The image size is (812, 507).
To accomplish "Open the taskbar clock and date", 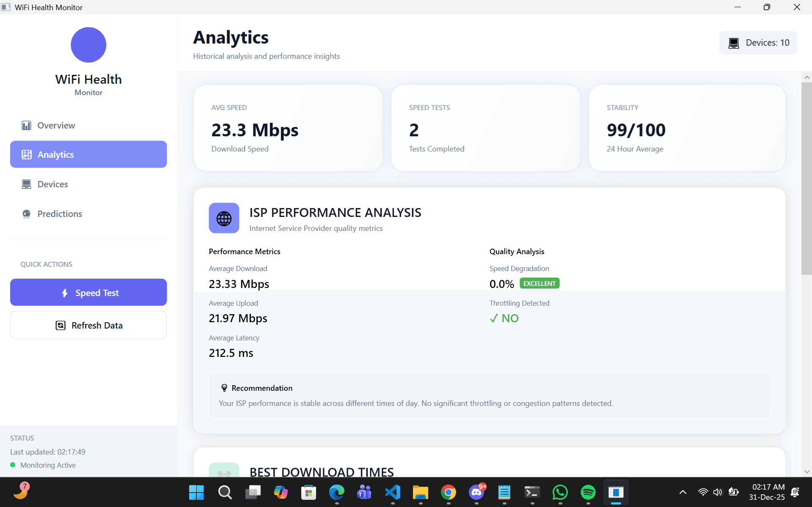I will pos(767,492).
